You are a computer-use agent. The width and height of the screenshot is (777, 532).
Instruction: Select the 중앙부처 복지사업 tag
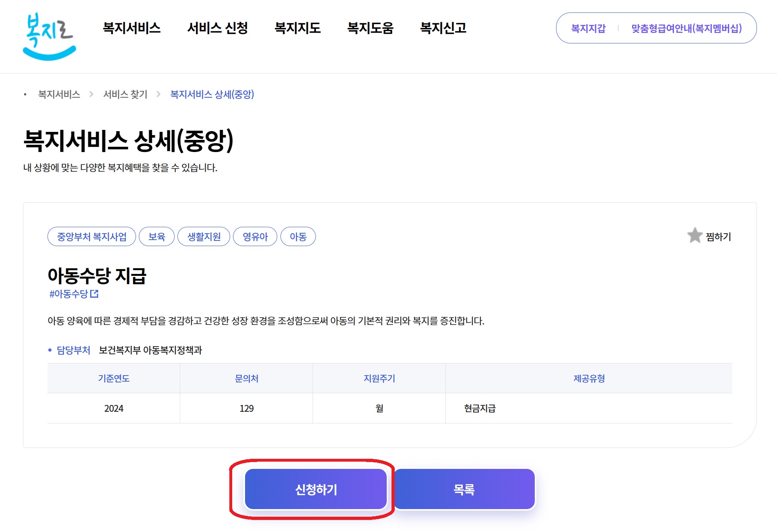click(92, 236)
